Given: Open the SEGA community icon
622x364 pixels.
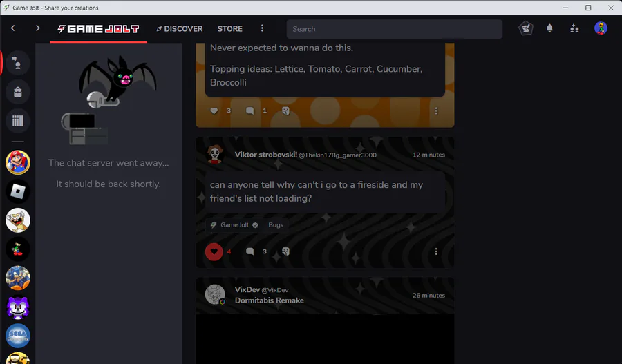Looking at the screenshot, I should [x=18, y=336].
